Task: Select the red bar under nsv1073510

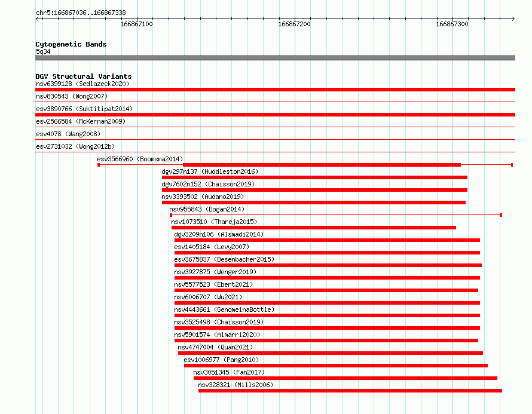Action: click(313, 228)
